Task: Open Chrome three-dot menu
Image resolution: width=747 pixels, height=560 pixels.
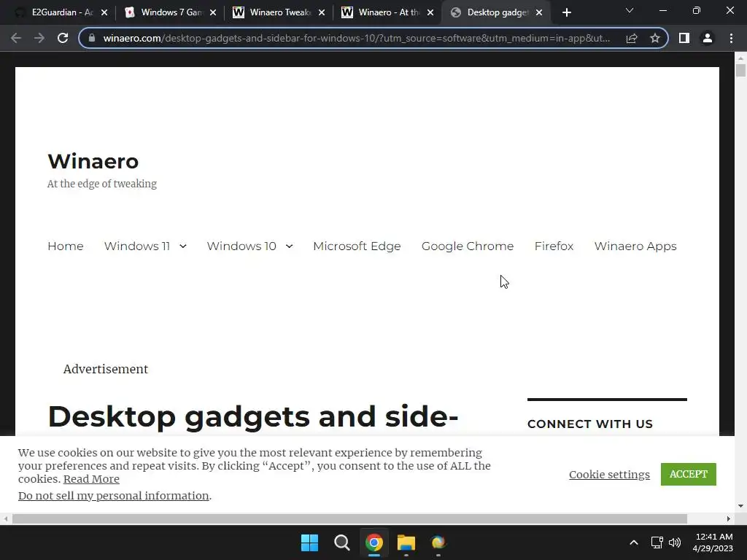Action: [731, 38]
